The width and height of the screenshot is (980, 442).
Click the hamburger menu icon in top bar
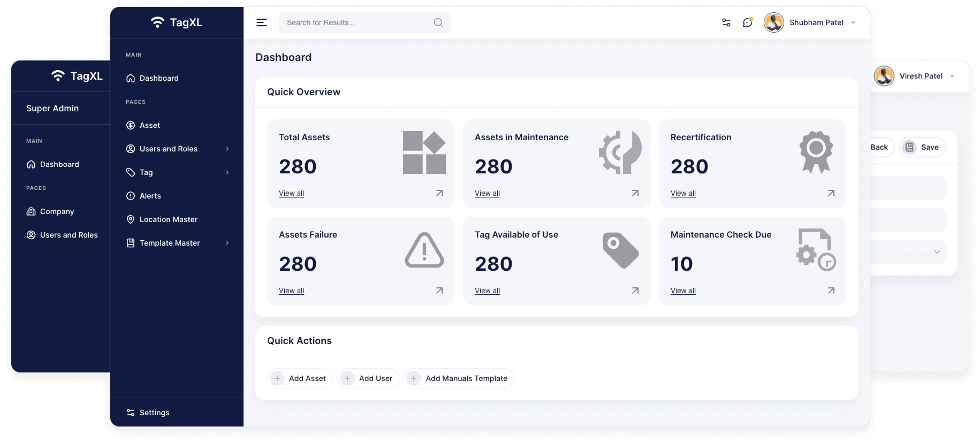click(262, 22)
